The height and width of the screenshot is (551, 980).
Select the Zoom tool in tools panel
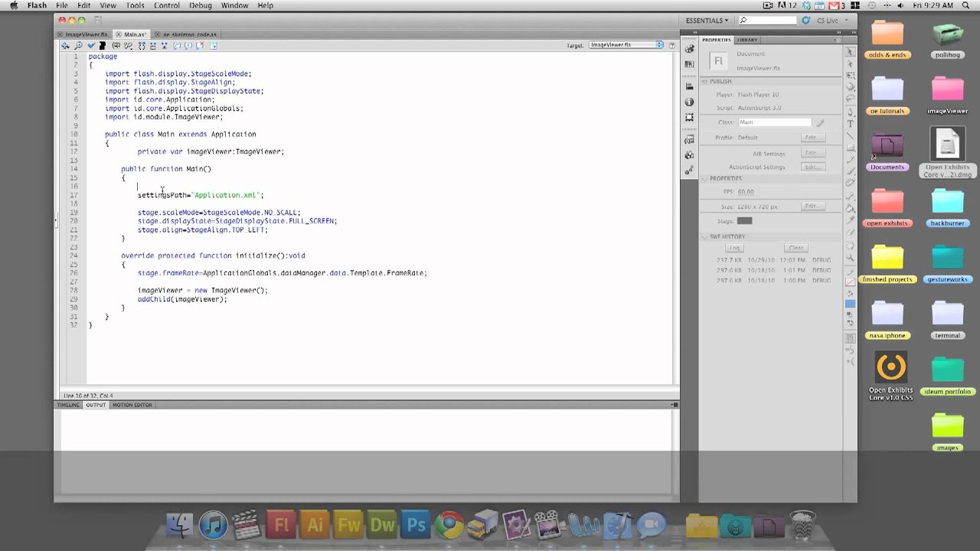[850, 257]
